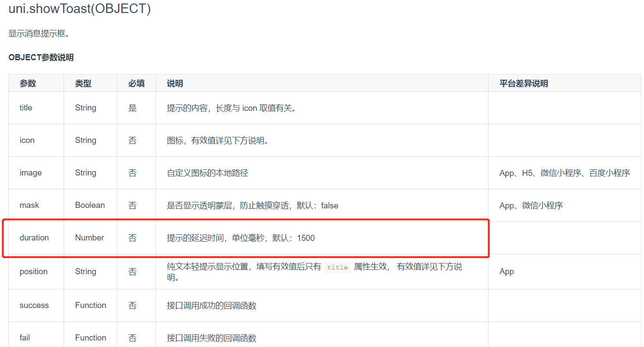Screen dimensions: 644x347
Task: Select the OBJECT参数说明 section label
Action: coord(41,57)
